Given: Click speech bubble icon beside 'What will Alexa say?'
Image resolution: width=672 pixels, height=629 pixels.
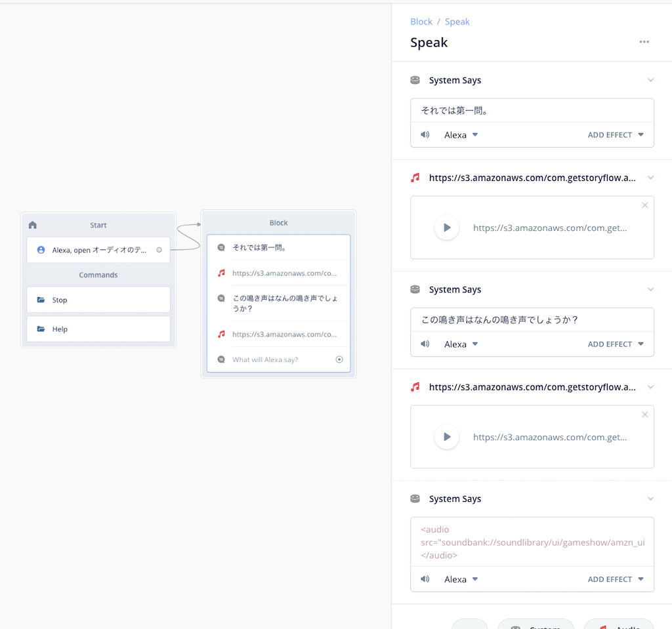Looking at the screenshot, I should (221, 359).
